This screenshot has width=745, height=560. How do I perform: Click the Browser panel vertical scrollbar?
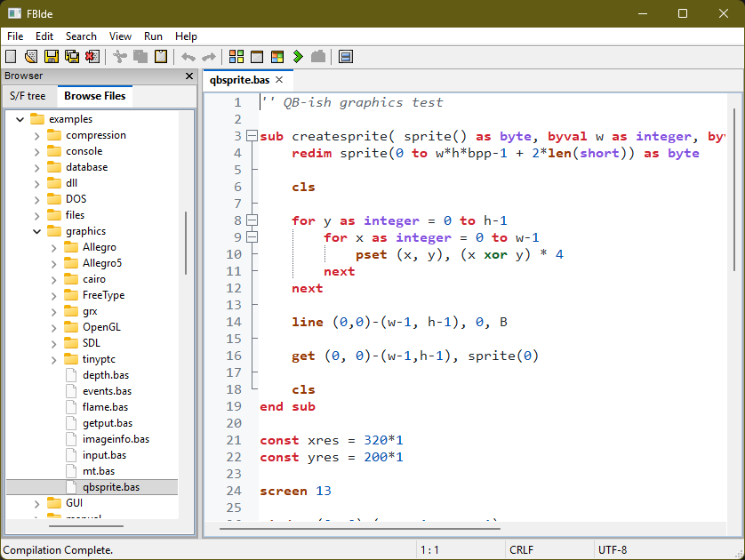click(186, 243)
